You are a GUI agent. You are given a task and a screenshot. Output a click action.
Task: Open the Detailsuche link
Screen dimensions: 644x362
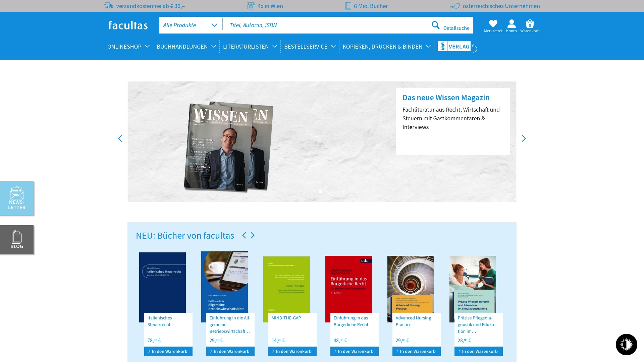click(x=456, y=28)
